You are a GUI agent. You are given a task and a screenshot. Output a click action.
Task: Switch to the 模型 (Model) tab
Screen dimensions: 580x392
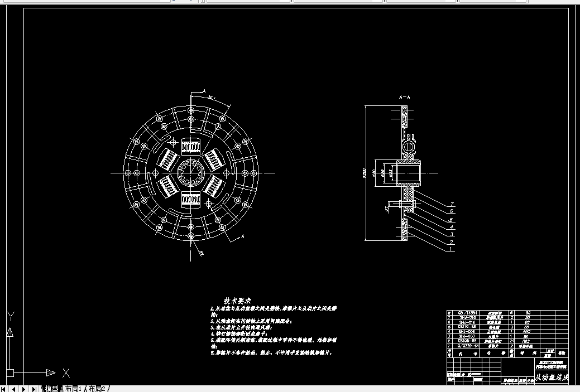52,389
